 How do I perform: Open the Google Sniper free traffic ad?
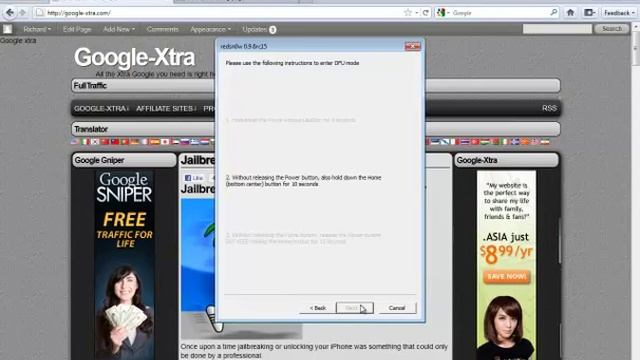tap(124, 264)
